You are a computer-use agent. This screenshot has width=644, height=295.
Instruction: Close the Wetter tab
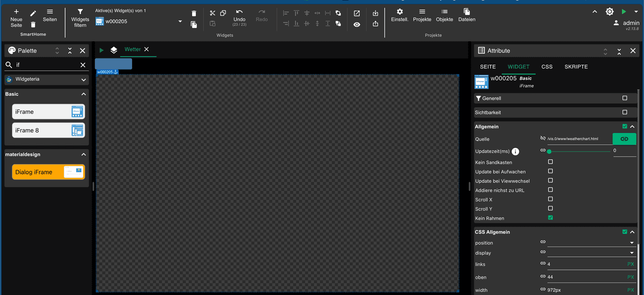tap(147, 49)
